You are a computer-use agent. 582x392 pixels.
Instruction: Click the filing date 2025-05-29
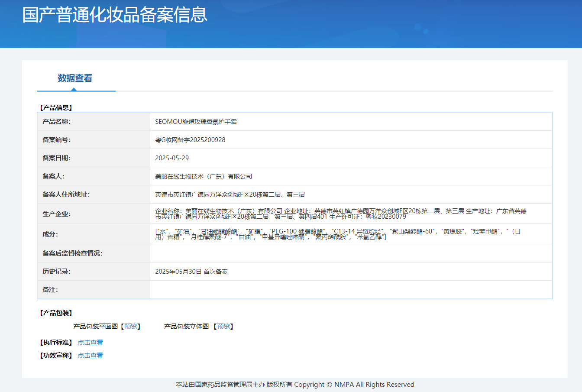pyautogui.click(x=172, y=158)
